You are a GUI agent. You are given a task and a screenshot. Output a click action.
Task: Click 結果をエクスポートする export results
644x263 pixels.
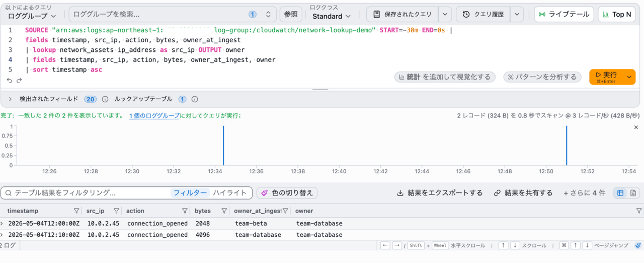pyautogui.click(x=440, y=193)
